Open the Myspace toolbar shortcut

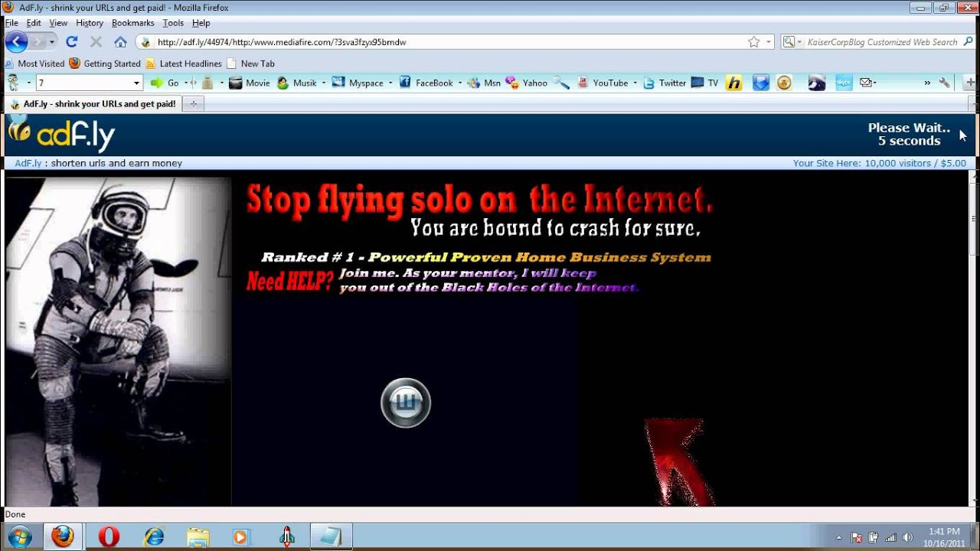358,83
